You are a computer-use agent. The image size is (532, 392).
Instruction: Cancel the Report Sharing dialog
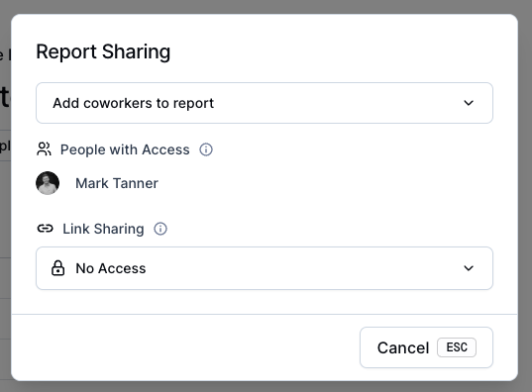click(x=426, y=347)
